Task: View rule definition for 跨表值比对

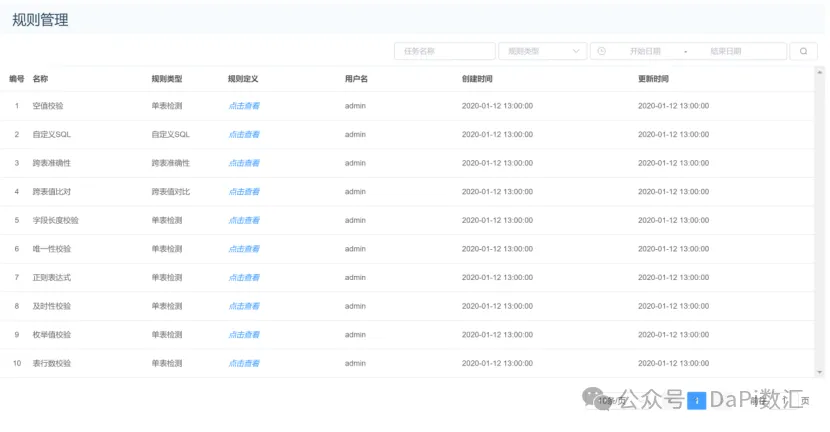Action: pyautogui.click(x=244, y=191)
